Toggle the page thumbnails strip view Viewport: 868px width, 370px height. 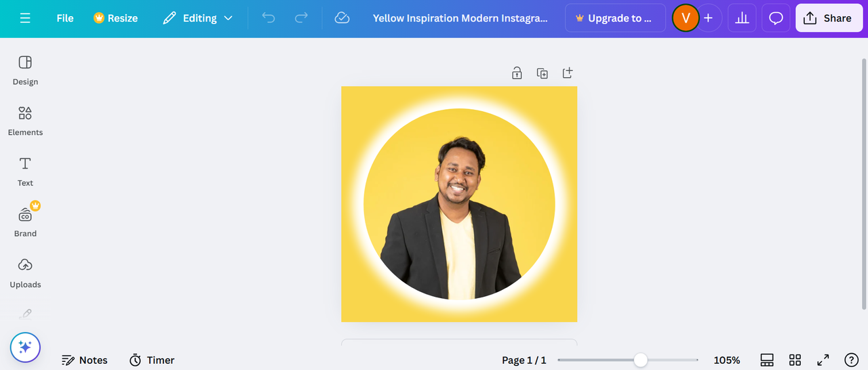(767, 360)
